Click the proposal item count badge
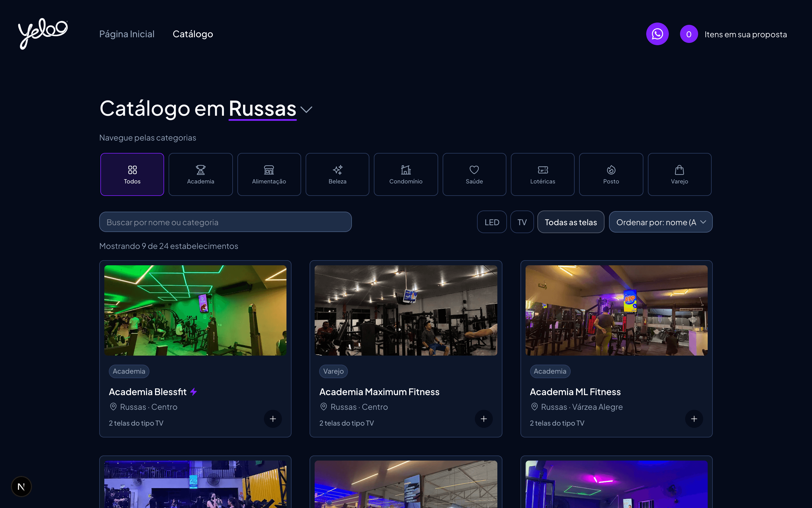The image size is (812, 508). 689,34
